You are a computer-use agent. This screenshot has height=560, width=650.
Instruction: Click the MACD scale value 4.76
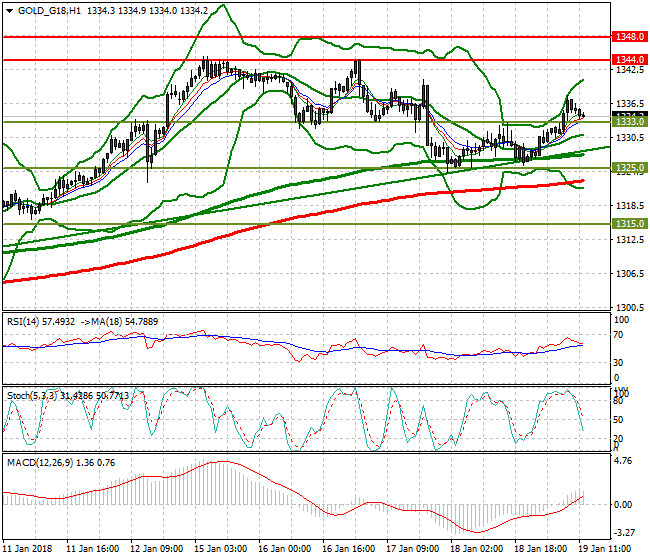click(622, 461)
